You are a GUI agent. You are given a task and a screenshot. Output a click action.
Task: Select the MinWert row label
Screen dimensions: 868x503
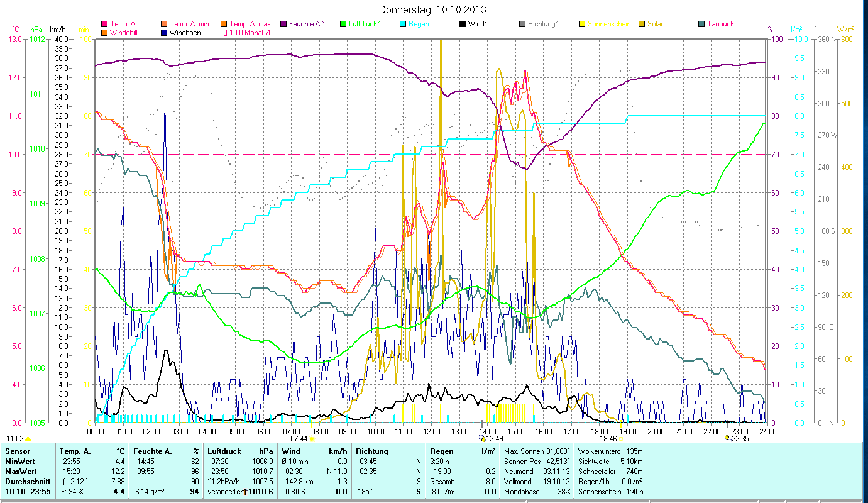click(21, 462)
